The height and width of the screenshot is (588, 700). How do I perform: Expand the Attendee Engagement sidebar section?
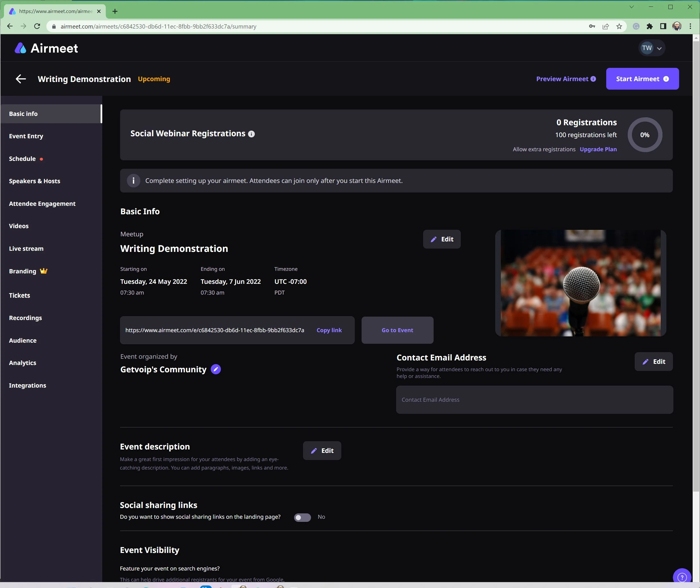tap(42, 203)
